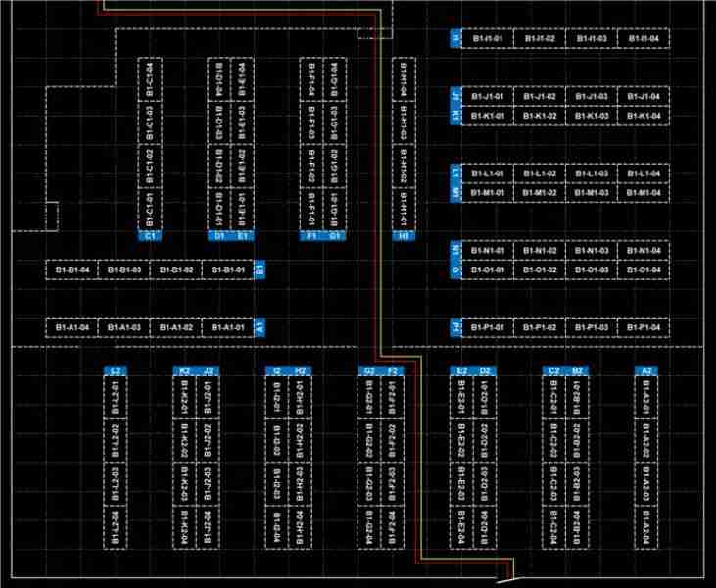Select the blue L2 row tag
This screenshot has width=716, height=588.
tap(116, 371)
